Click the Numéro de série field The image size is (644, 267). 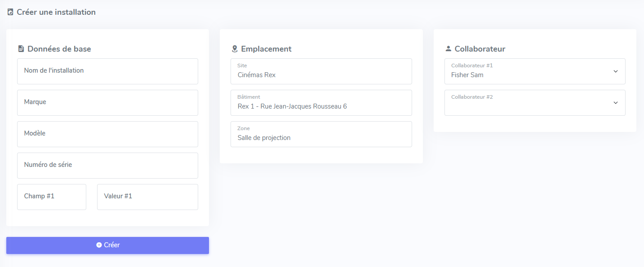pyautogui.click(x=107, y=165)
